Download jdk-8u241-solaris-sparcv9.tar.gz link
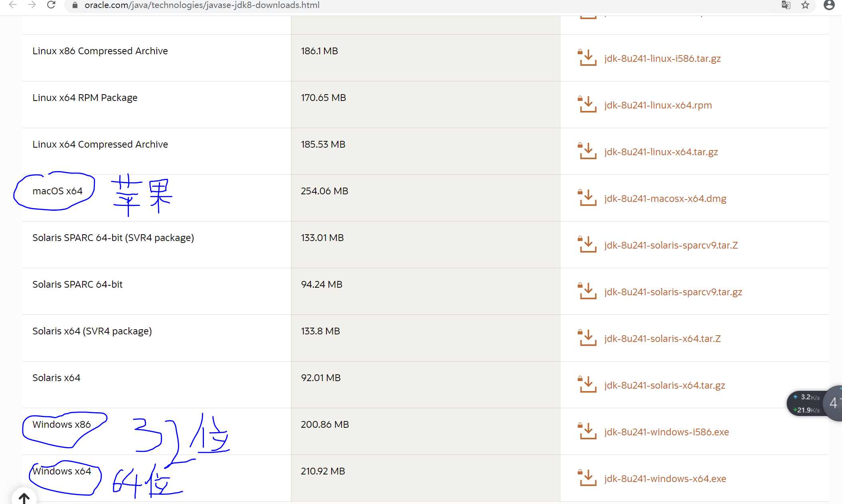842x504 pixels. (673, 292)
